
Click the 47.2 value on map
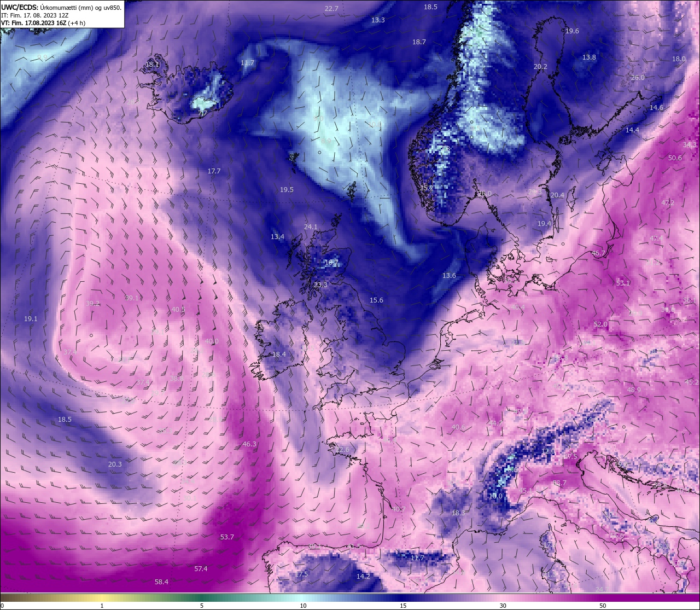668,203
